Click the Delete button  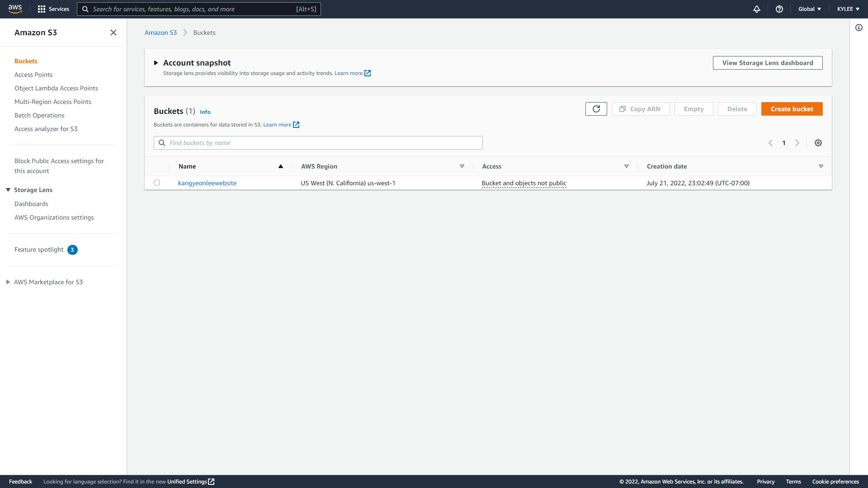tap(737, 109)
